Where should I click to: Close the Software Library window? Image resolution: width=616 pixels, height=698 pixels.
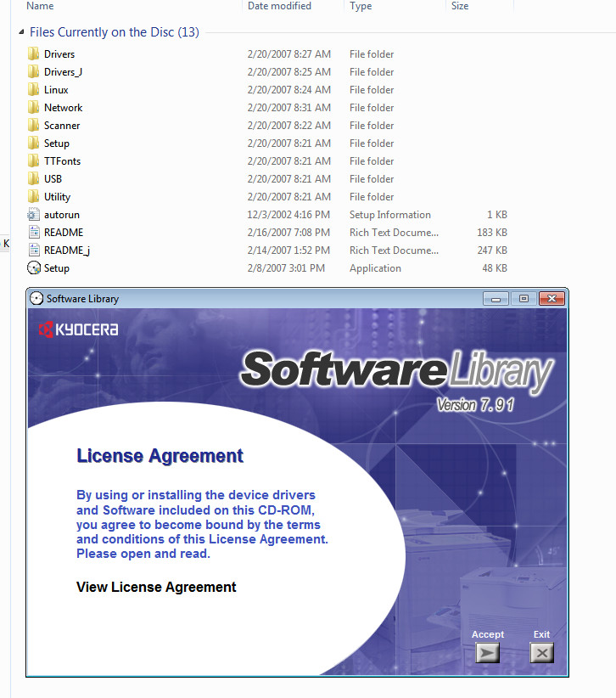point(552,299)
